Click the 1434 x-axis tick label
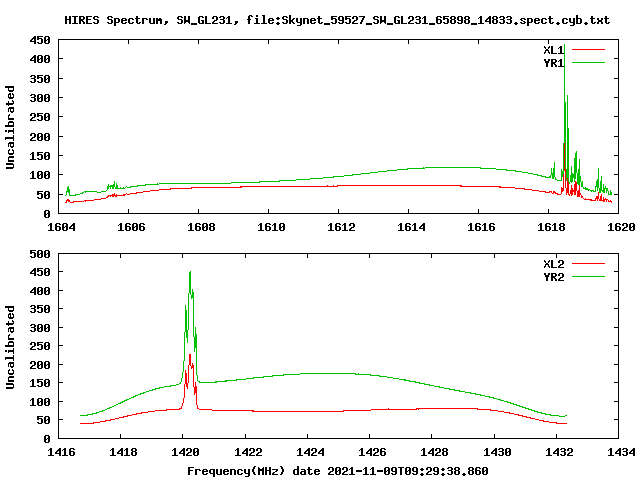This screenshot has width=640, height=480. click(621, 452)
